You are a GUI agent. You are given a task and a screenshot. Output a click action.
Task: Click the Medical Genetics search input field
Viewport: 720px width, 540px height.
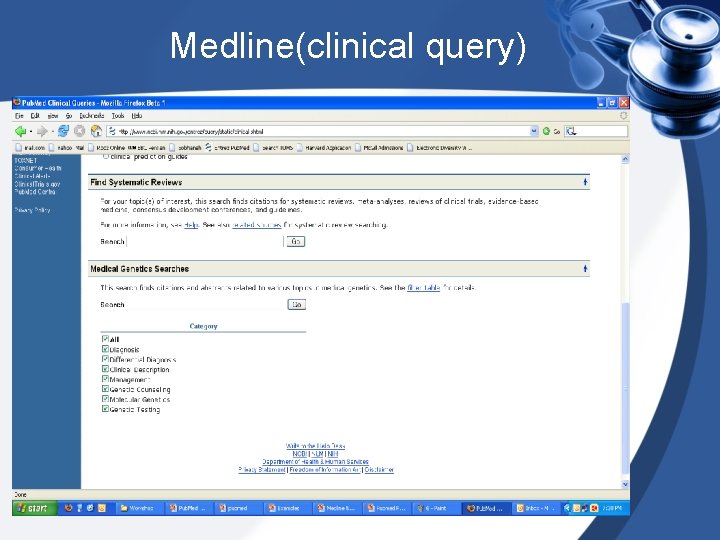[x=205, y=304]
